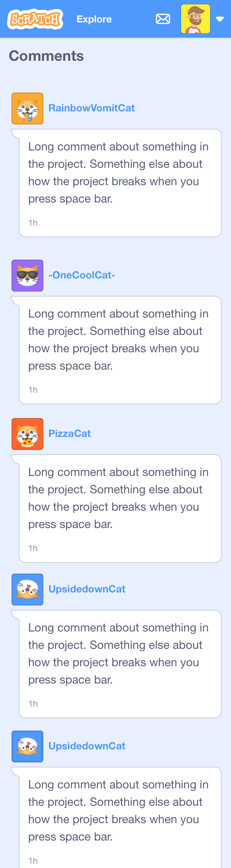
Task: Open PizzaCat's profile link
Action: click(x=69, y=433)
